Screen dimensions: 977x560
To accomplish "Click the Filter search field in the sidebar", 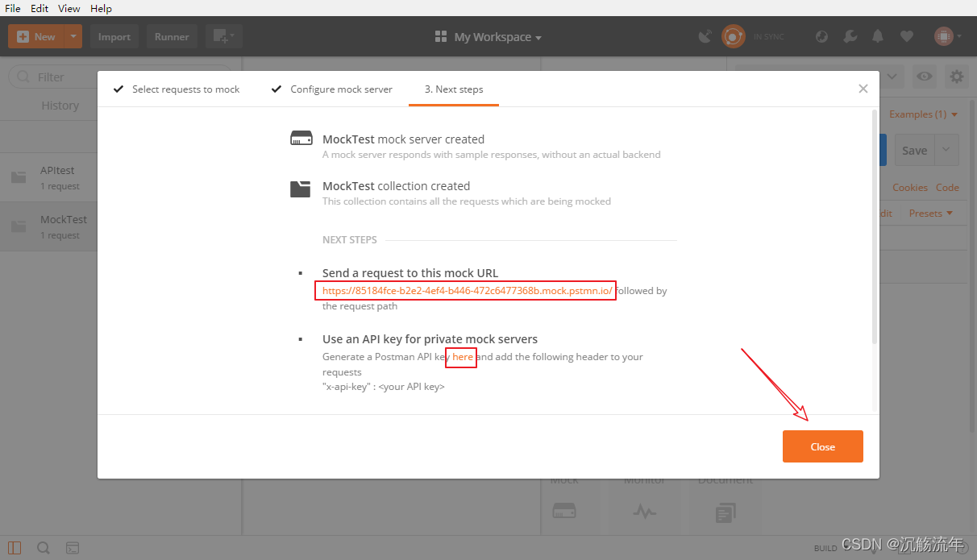I will [x=121, y=77].
